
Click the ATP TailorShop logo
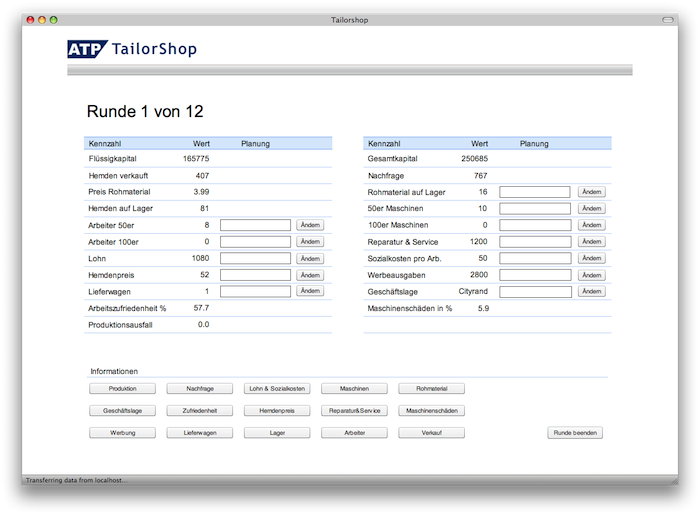132,49
